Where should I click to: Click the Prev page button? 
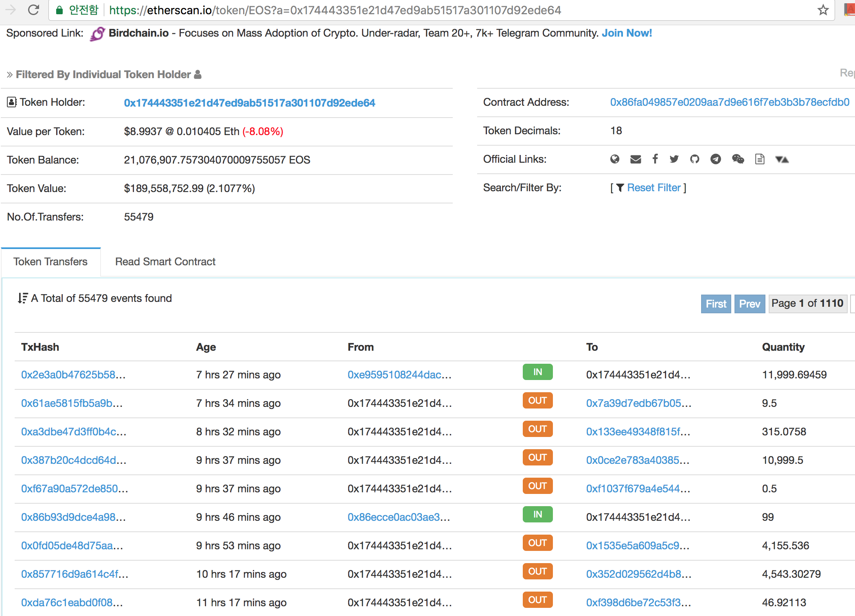tap(750, 304)
